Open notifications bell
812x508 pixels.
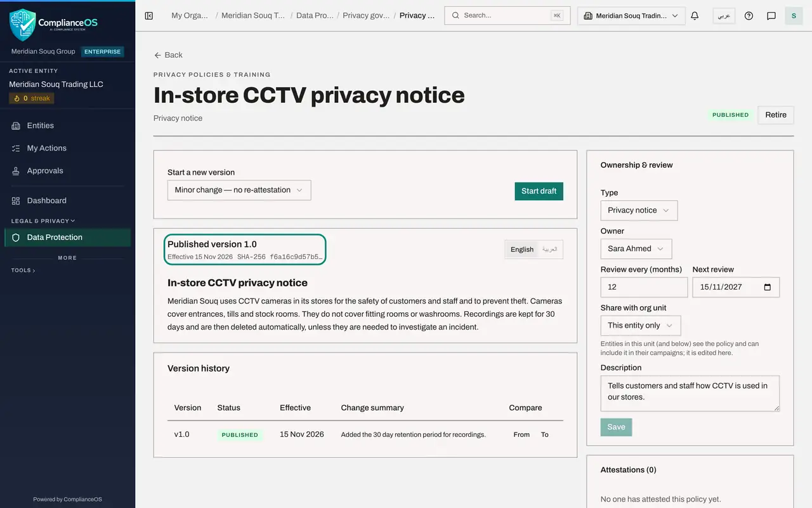[x=695, y=16]
